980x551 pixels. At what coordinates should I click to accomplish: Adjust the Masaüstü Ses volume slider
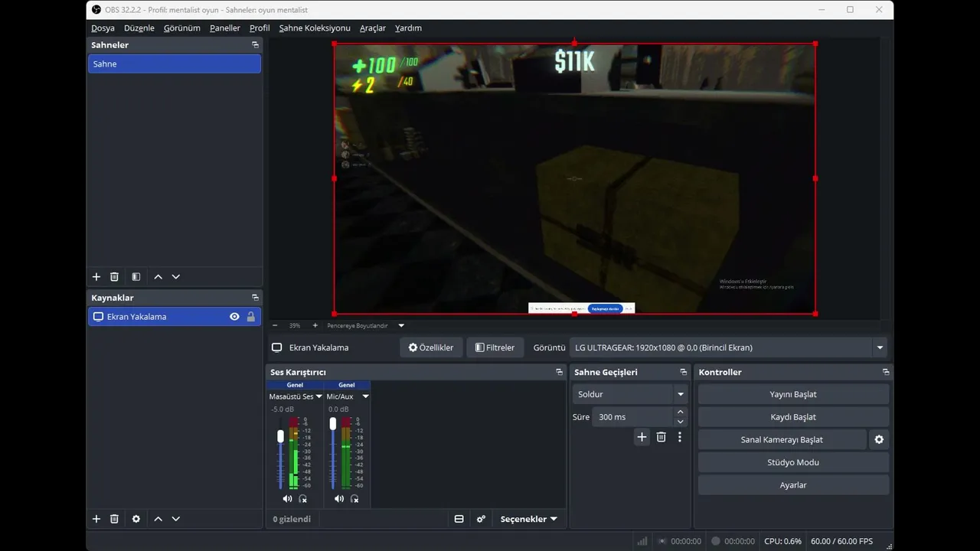tap(280, 436)
